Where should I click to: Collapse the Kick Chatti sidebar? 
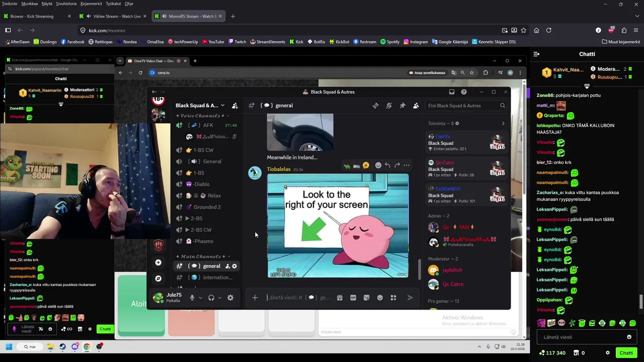(536, 54)
